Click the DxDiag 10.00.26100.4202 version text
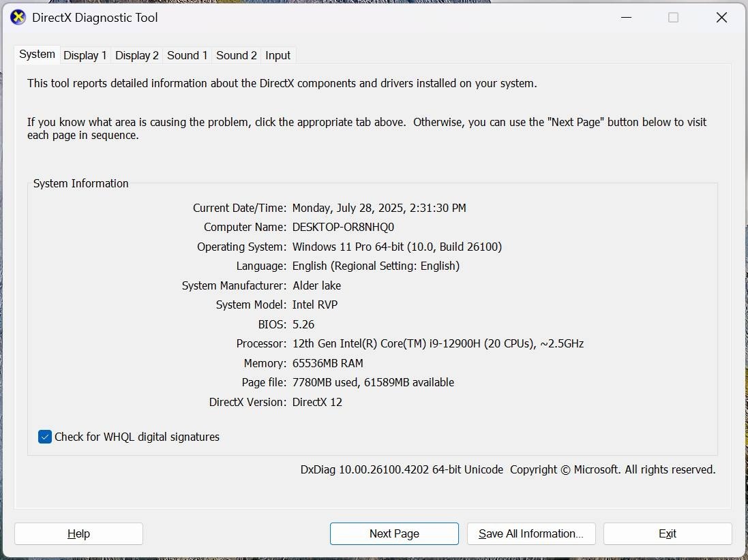The height and width of the screenshot is (560, 748). tap(402, 470)
